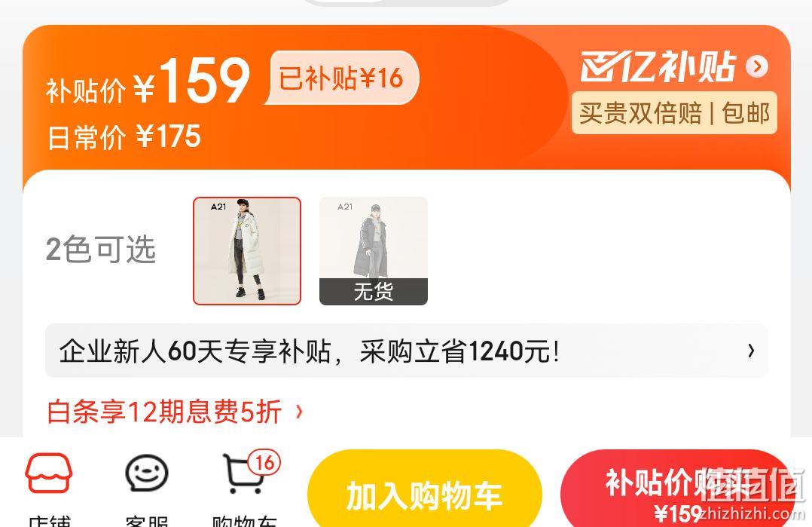Tap the cart badge showing 16
Screen dimensions: 812x527
pos(264,462)
